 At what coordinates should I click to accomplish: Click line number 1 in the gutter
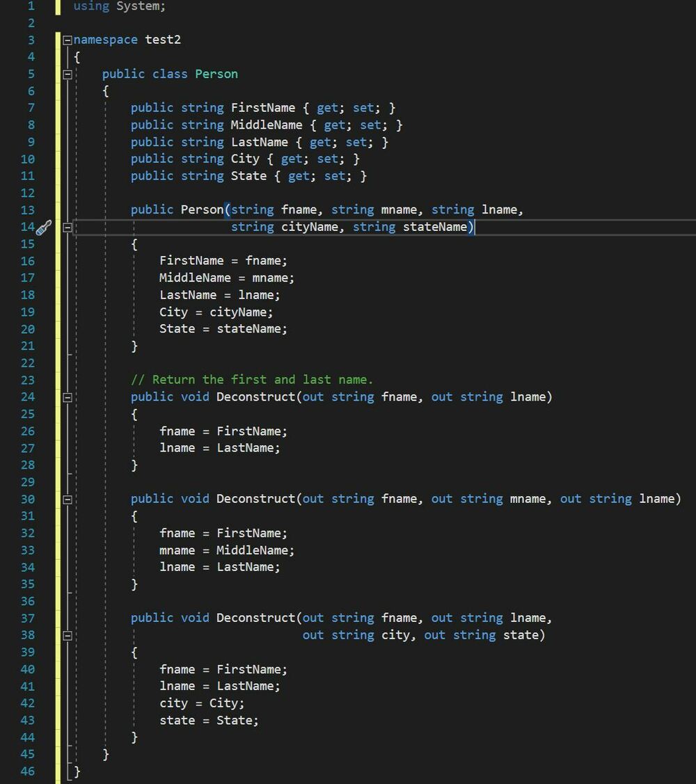pos(31,6)
